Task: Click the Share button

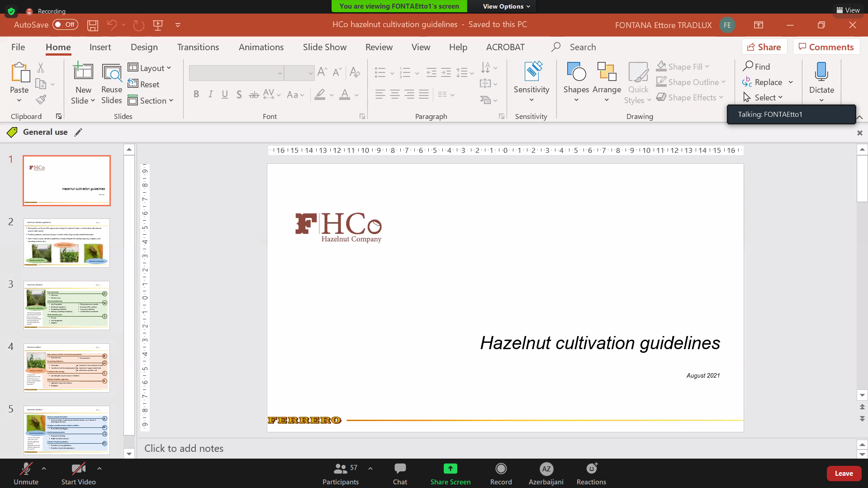Action: pyautogui.click(x=764, y=47)
